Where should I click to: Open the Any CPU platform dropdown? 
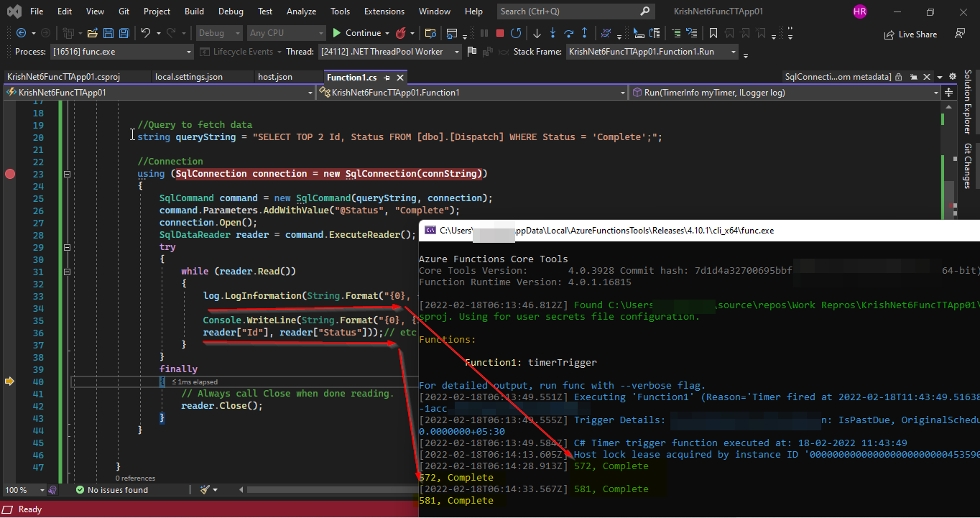point(286,33)
